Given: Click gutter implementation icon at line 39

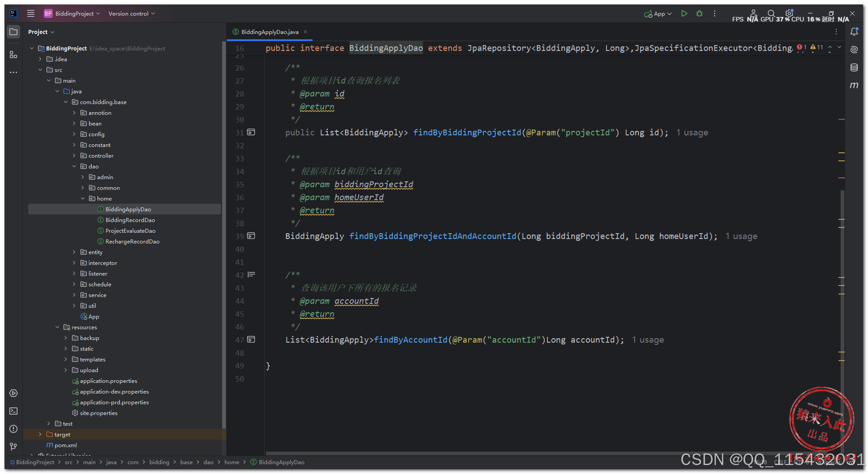Looking at the screenshot, I should [251, 236].
